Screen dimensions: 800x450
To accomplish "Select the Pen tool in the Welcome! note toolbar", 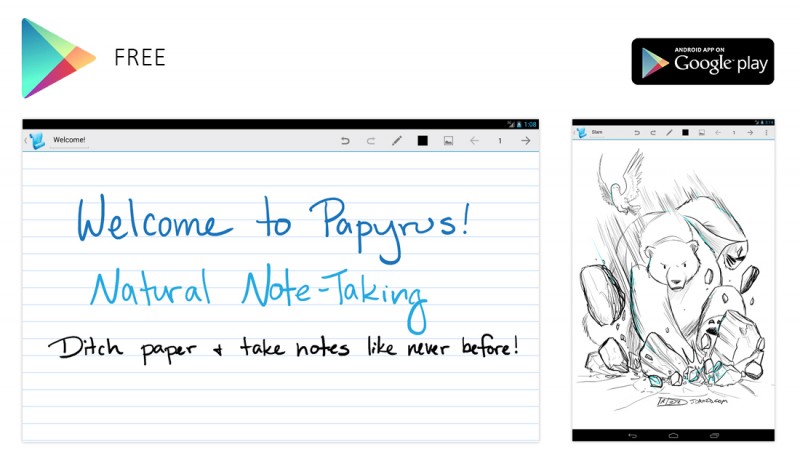I will coord(397,141).
